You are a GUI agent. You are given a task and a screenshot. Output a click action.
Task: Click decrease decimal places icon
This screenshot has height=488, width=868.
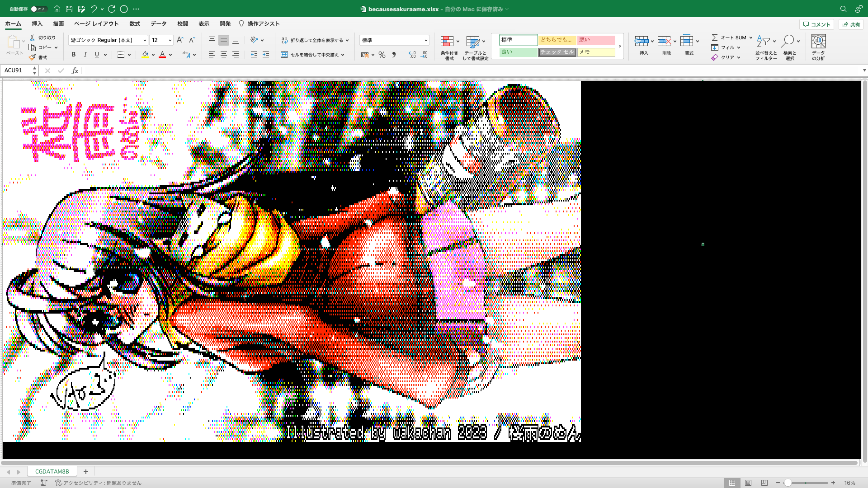424,55
